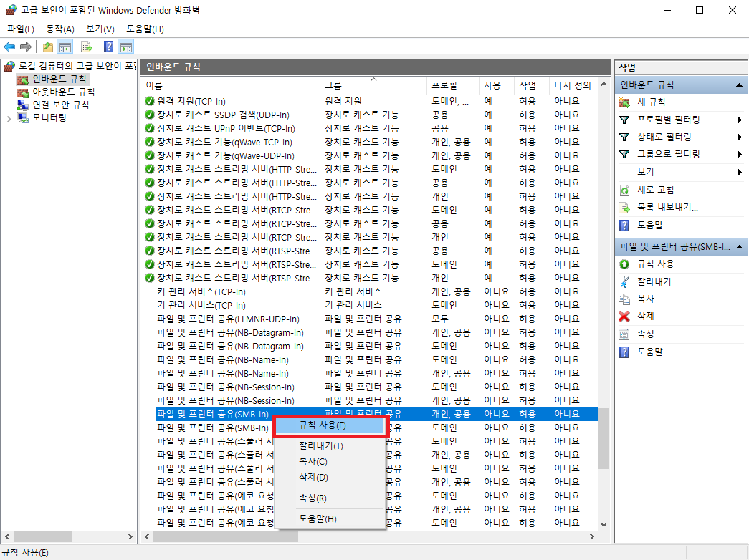The image size is (749, 560).
Task: Sort by the 그룹 column header
Action: pyautogui.click(x=373, y=85)
